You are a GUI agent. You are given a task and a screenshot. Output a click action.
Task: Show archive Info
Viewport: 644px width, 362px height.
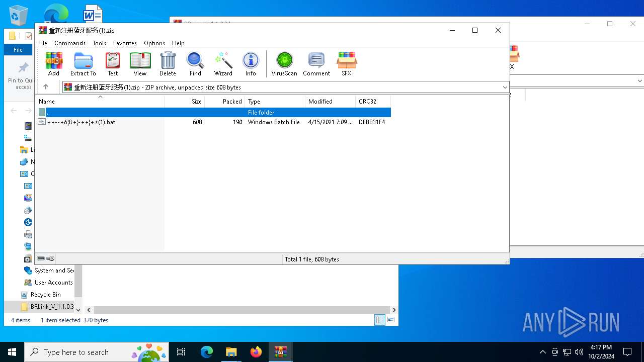point(251,64)
